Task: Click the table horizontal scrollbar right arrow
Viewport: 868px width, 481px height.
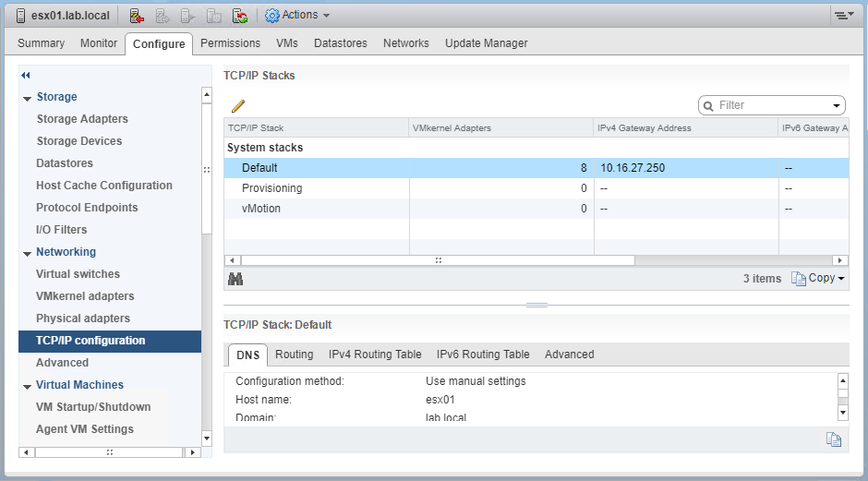Action: tap(839, 261)
